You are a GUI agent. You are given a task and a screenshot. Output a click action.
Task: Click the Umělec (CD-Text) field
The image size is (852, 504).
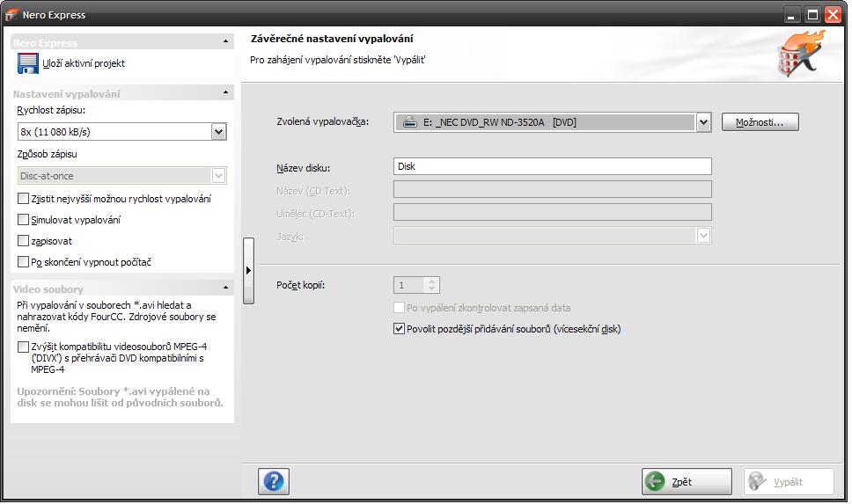[552, 212]
